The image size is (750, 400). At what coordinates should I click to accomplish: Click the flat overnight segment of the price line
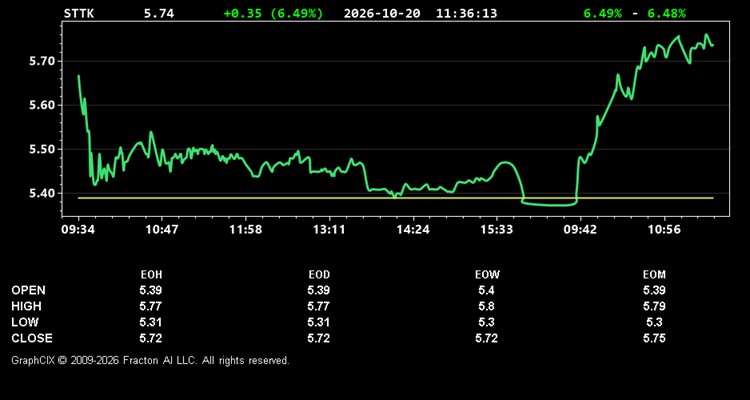(550, 205)
